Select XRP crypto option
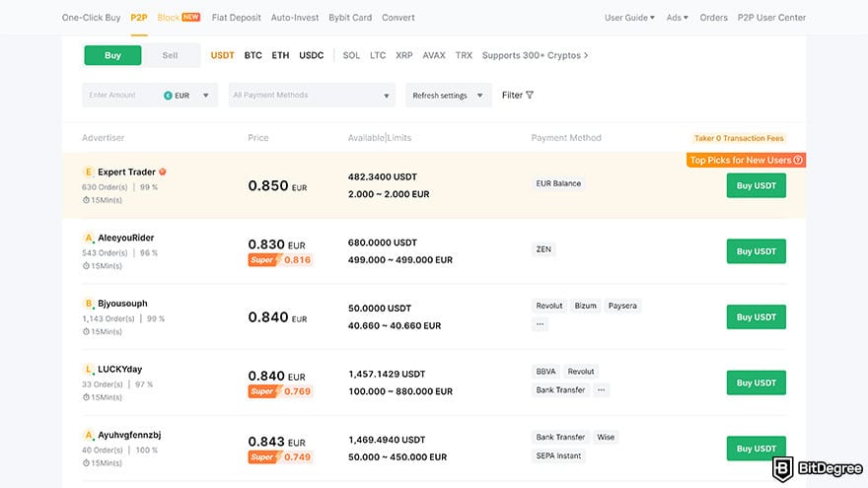 pos(404,55)
